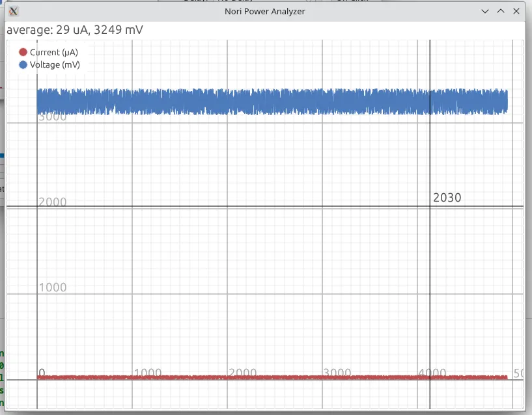Maximize the Nori Power Analyzer window
Screen dimensions: 532x415
[x=501, y=11]
